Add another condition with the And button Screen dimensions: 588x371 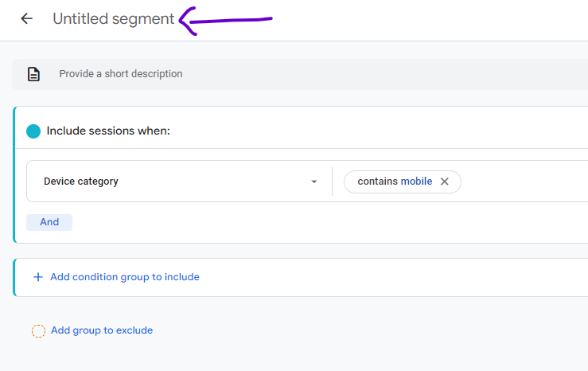(49, 222)
